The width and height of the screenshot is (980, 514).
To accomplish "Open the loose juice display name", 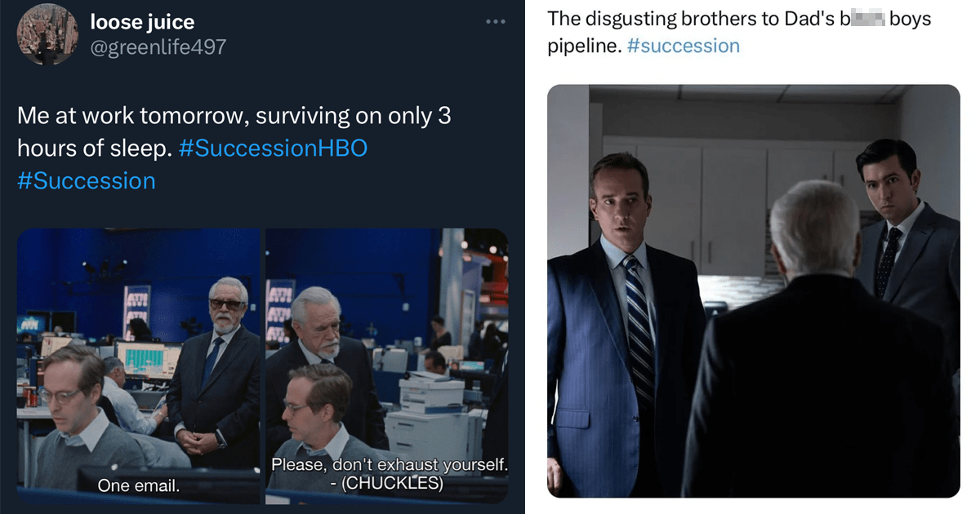I will 142,21.
